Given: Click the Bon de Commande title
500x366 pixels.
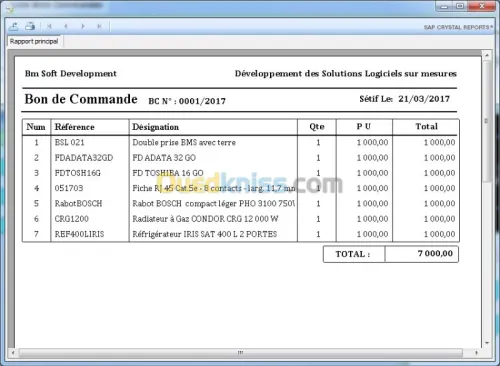Looking at the screenshot, I should pos(81,99).
